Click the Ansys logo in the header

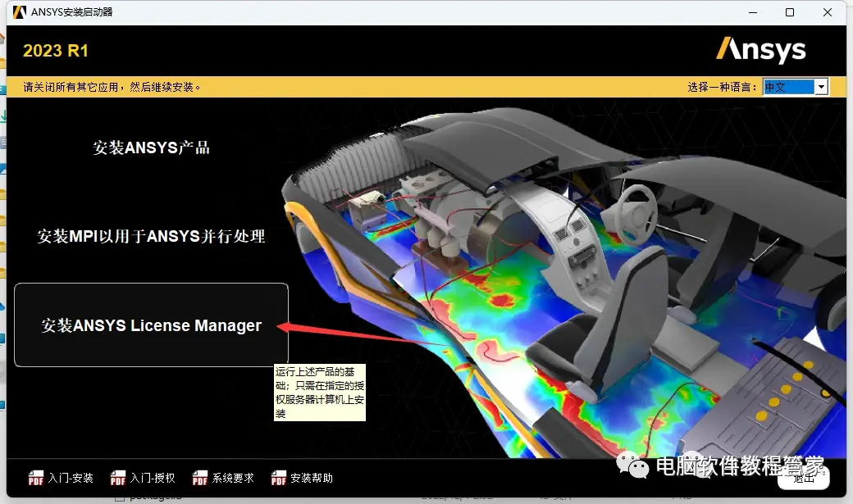pos(760,50)
